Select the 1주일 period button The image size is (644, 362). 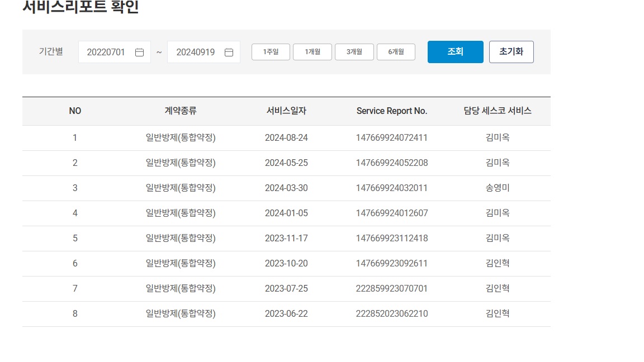271,52
